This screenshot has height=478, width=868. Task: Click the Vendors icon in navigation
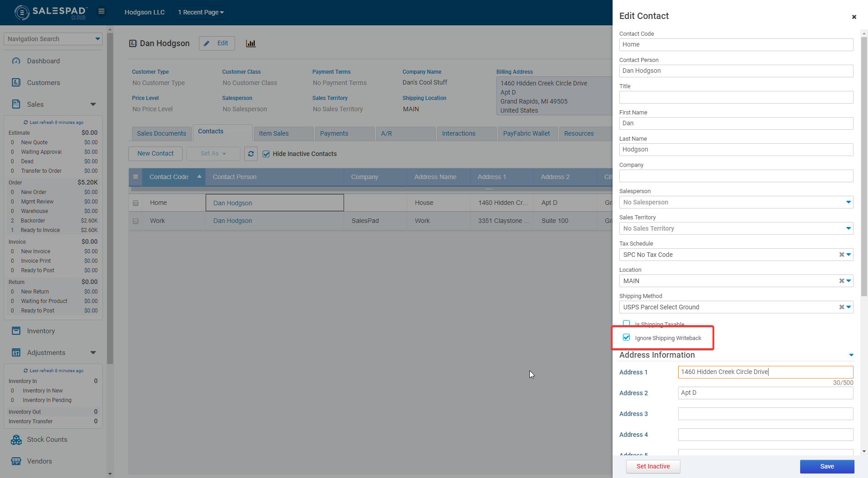[16, 461]
